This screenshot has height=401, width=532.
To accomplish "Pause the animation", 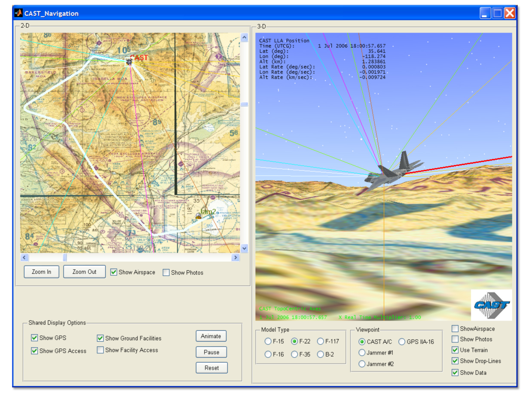I will 211,352.
